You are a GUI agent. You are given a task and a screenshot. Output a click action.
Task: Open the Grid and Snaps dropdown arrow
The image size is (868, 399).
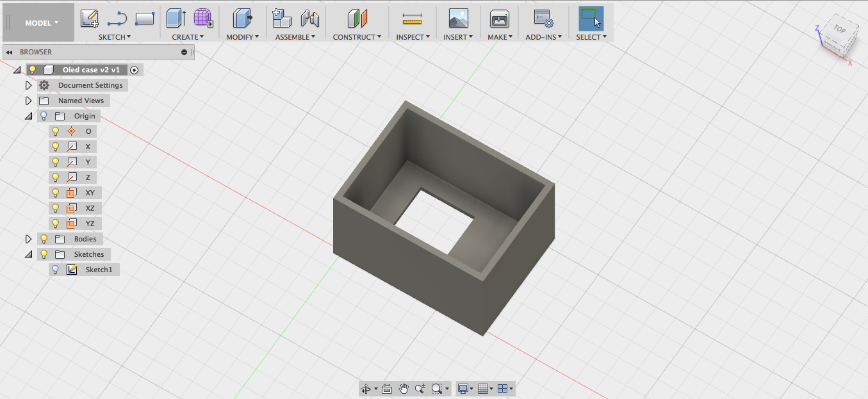coord(491,389)
